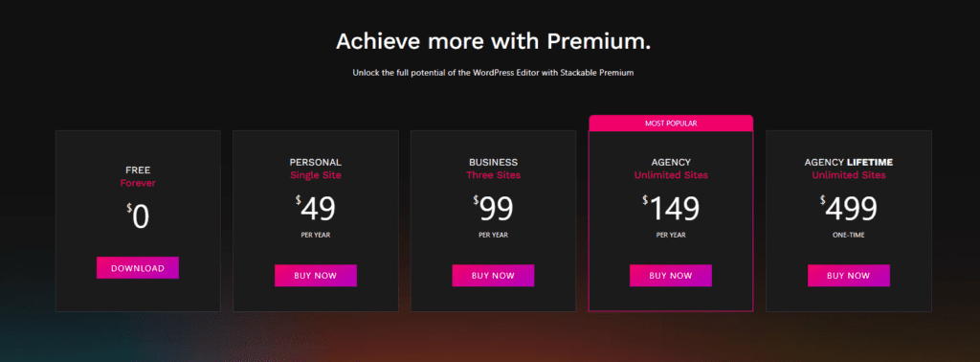980x362 pixels.
Task: Click Buy Now for Agency plan
Action: click(671, 276)
